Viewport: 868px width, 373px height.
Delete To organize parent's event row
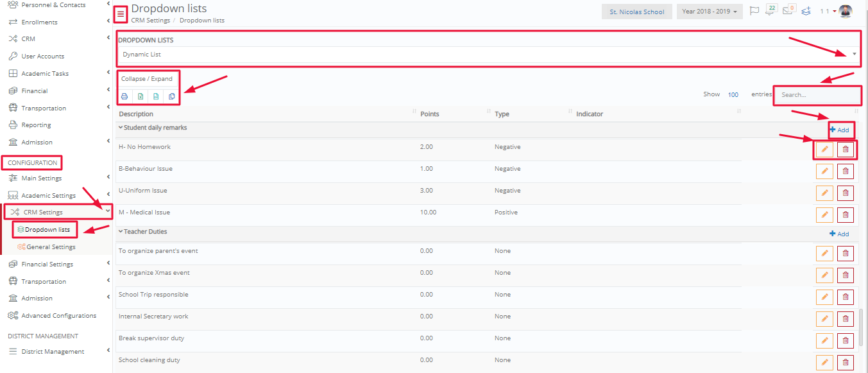(x=846, y=254)
